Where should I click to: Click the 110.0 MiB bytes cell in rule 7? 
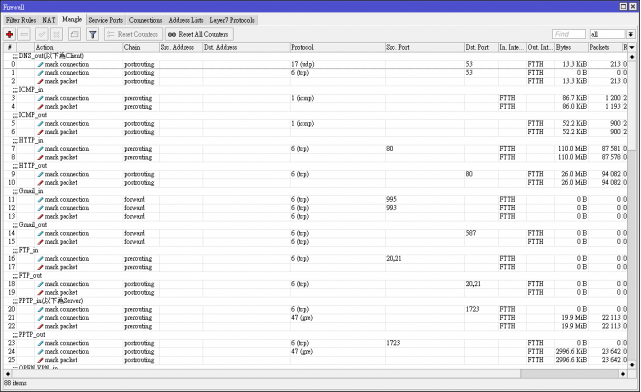coord(571,149)
